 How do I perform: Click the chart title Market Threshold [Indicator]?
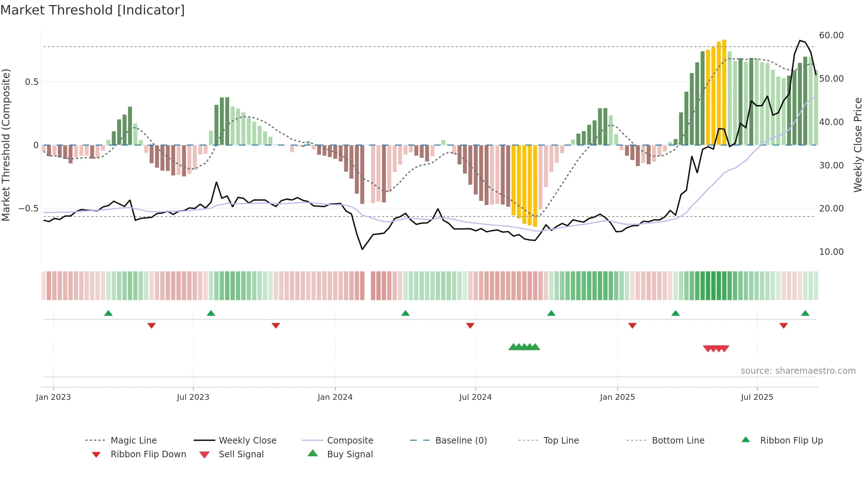[x=93, y=10]
